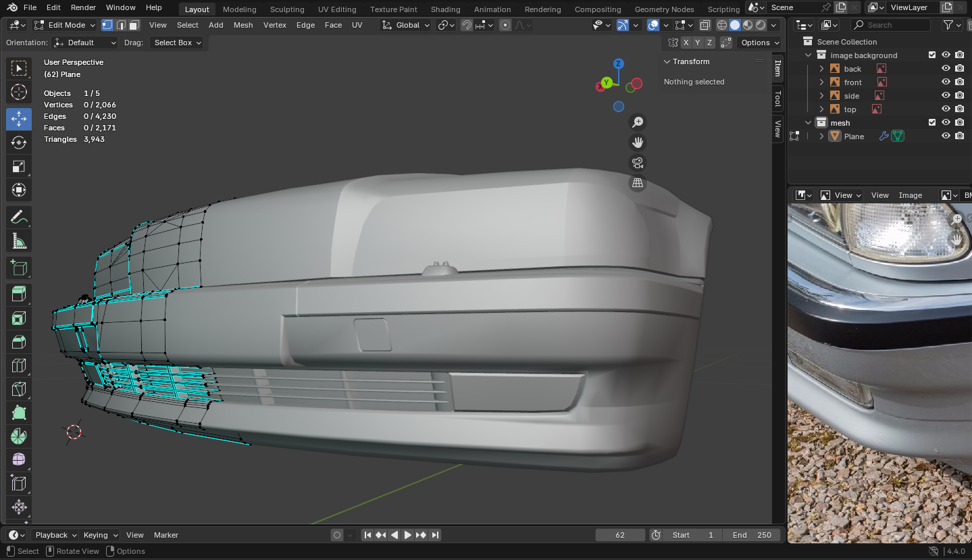Switch to the Sculpting workspace tab
The width and height of the screenshot is (972, 560).
pyautogui.click(x=287, y=9)
